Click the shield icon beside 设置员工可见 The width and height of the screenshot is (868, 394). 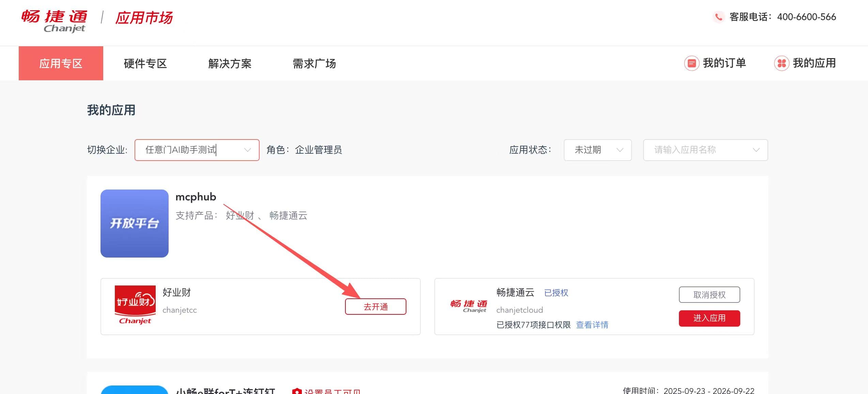(x=297, y=391)
